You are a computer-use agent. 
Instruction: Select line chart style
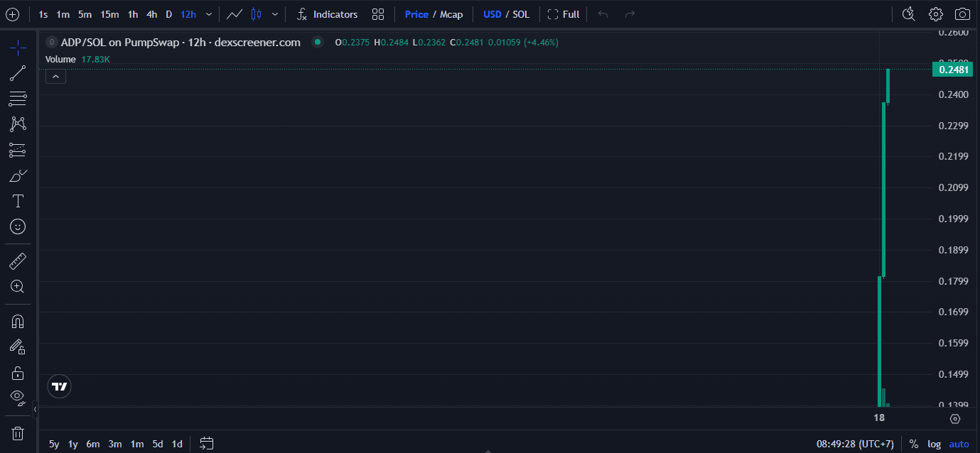pos(235,14)
